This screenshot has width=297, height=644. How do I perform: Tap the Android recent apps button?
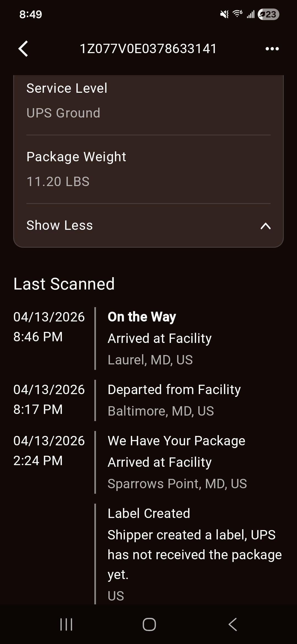pos(66,624)
